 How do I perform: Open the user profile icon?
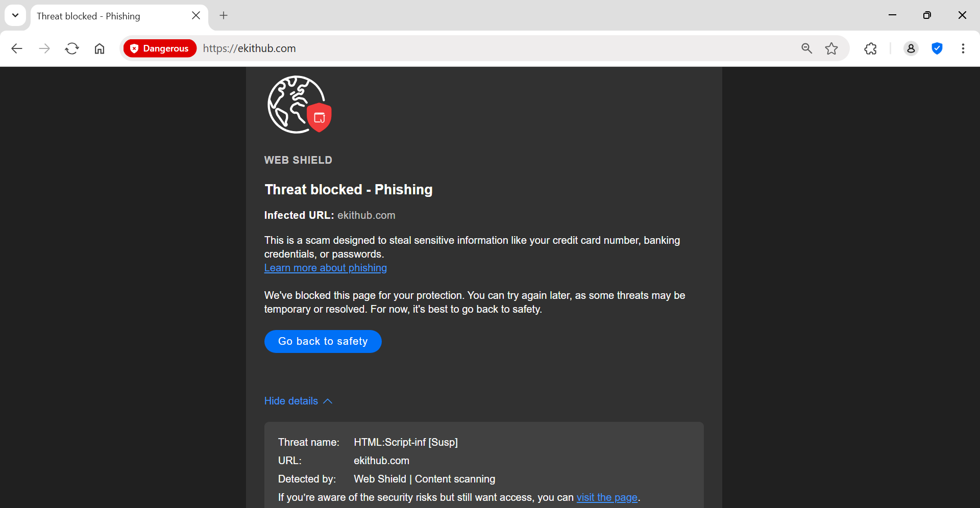point(911,48)
